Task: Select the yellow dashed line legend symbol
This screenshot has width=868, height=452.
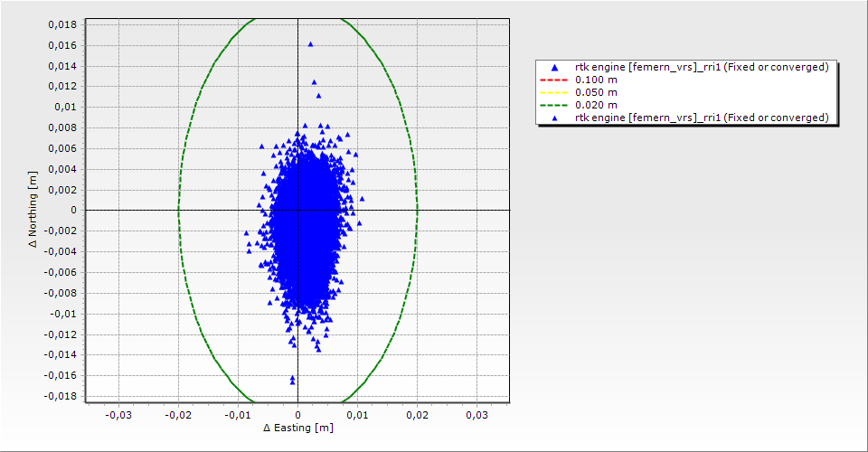Action: pyautogui.click(x=554, y=92)
